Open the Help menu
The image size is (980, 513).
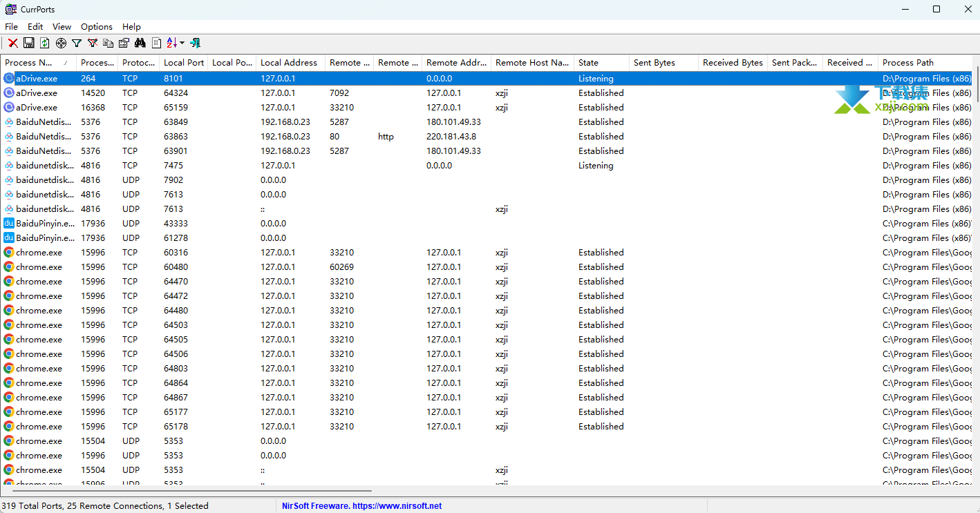click(x=131, y=26)
